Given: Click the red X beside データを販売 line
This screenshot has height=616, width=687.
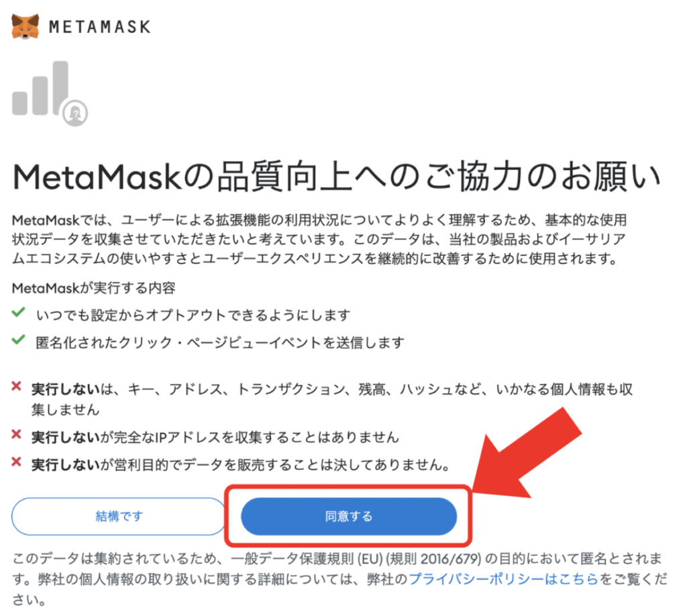Looking at the screenshot, I should tap(16, 462).
